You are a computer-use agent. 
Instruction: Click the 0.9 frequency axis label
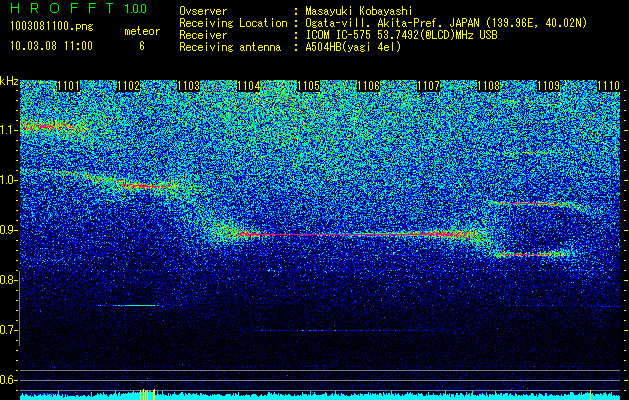coord(8,230)
